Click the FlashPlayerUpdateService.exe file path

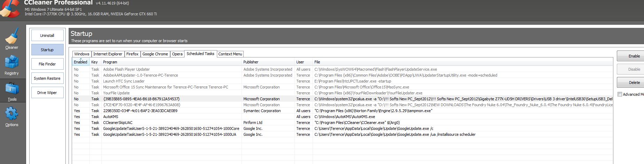[376, 69]
